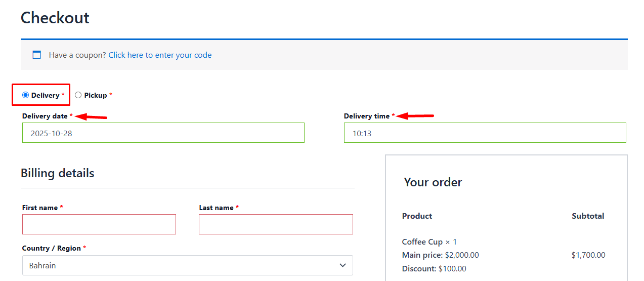Click the 'Delivery date' field label
Viewport: 644px width, 281px height.
pyautogui.click(x=45, y=116)
